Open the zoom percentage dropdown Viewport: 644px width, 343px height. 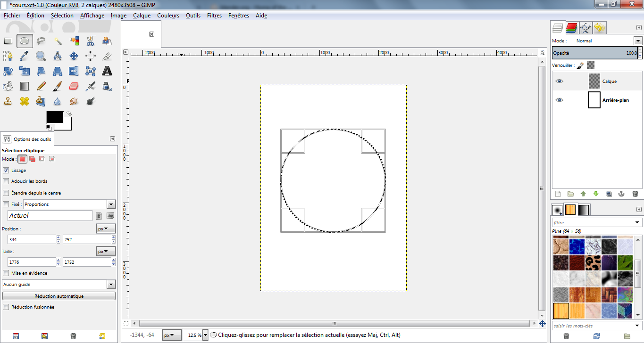coord(205,335)
